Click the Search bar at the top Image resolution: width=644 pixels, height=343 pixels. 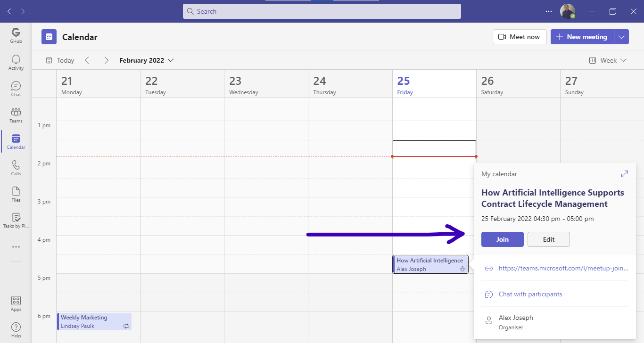click(322, 11)
